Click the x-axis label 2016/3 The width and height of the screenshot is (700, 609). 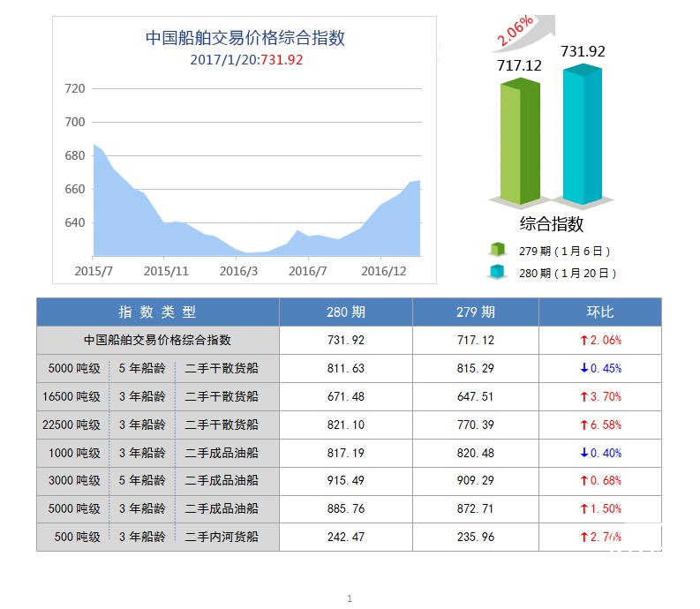point(238,271)
